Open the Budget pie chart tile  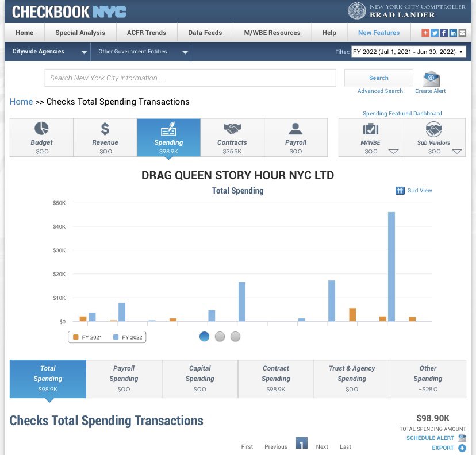pos(41,137)
